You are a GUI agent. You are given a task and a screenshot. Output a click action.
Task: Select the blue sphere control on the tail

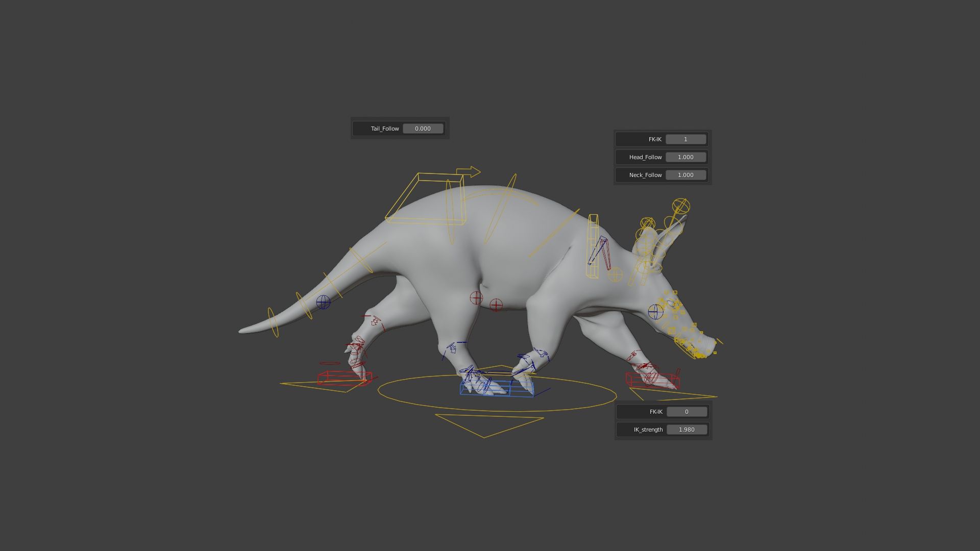323,302
